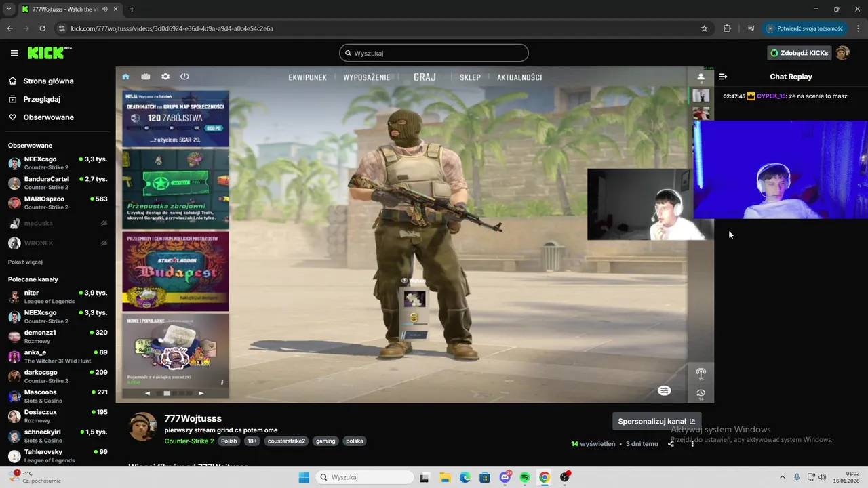
Task: Click 777Wojtusss channel name
Action: [193, 418]
